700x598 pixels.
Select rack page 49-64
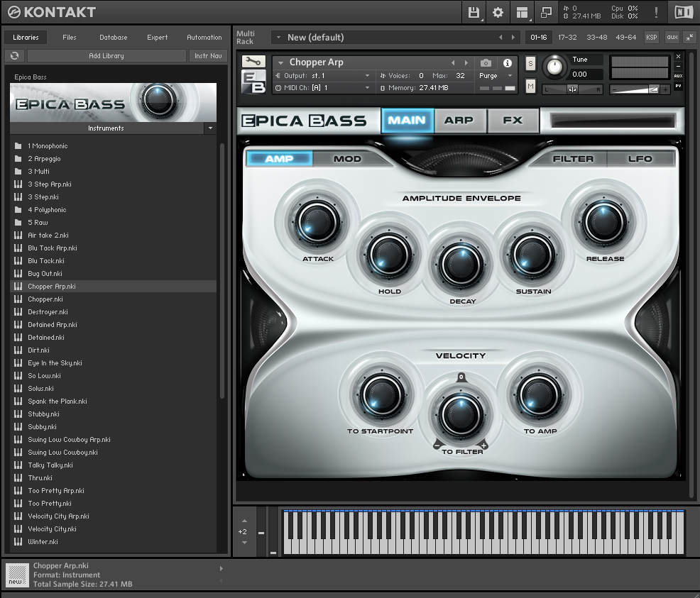click(626, 38)
